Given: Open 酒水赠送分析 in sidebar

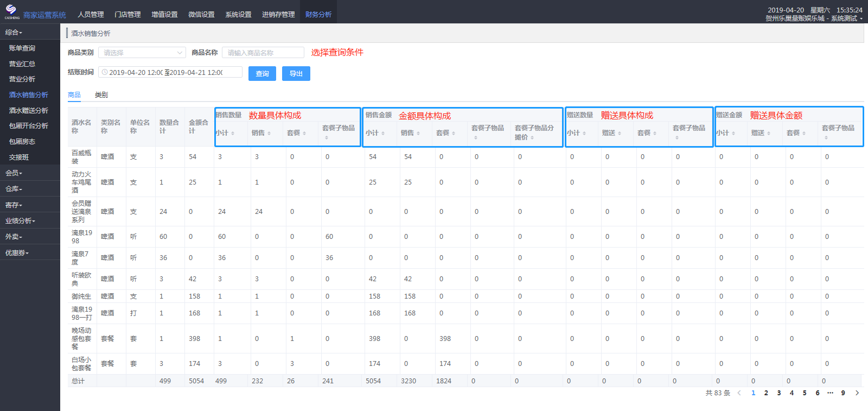Looking at the screenshot, I should pyautogui.click(x=30, y=111).
